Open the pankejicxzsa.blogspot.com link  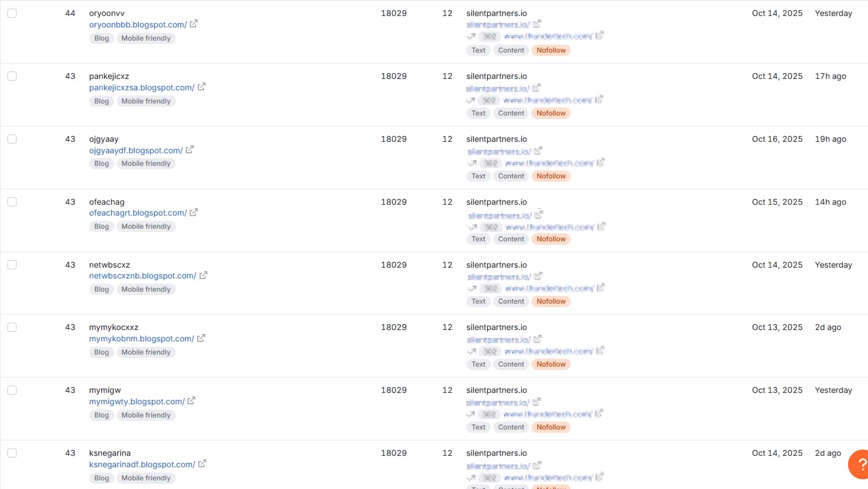point(142,87)
